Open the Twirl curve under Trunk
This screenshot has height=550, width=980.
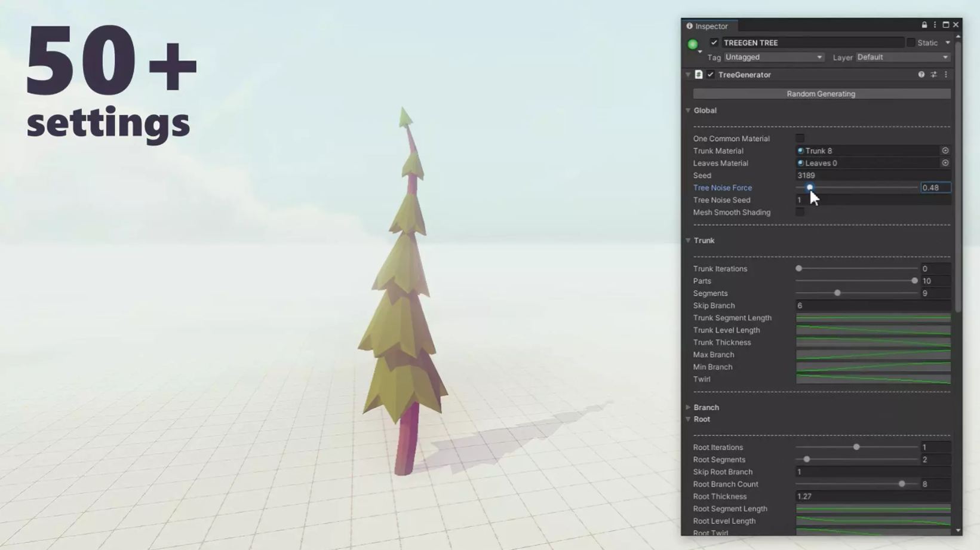873,379
